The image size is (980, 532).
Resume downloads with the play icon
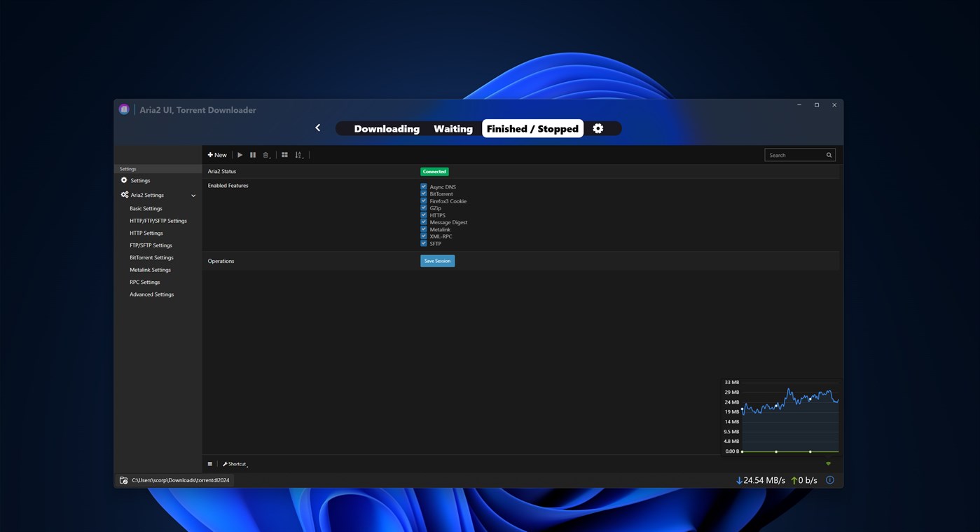click(x=240, y=155)
